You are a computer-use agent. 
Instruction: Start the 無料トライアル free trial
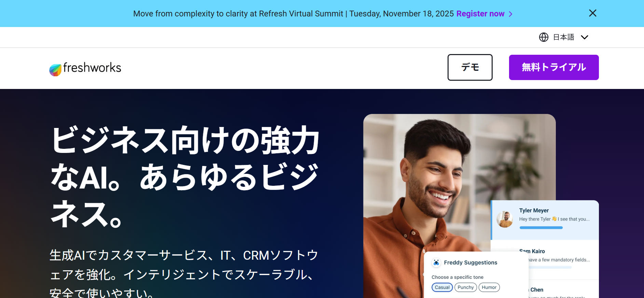click(x=554, y=67)
